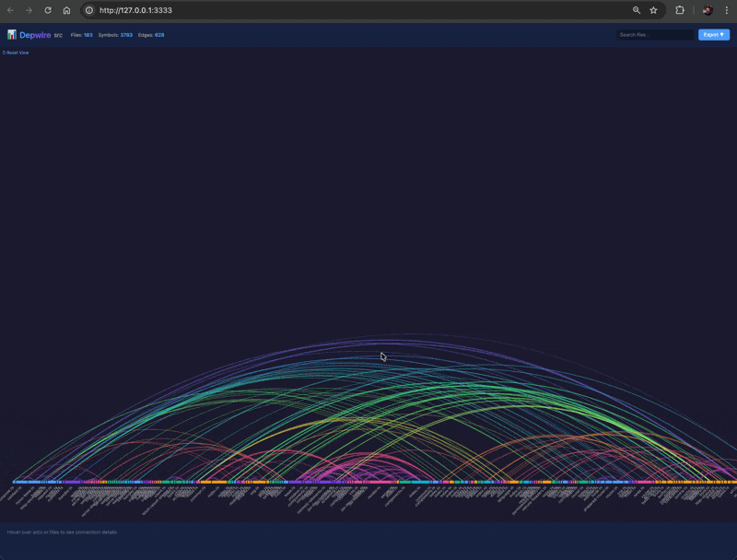
Task: Click the Depwire logo icon
Action: (12, 34)
